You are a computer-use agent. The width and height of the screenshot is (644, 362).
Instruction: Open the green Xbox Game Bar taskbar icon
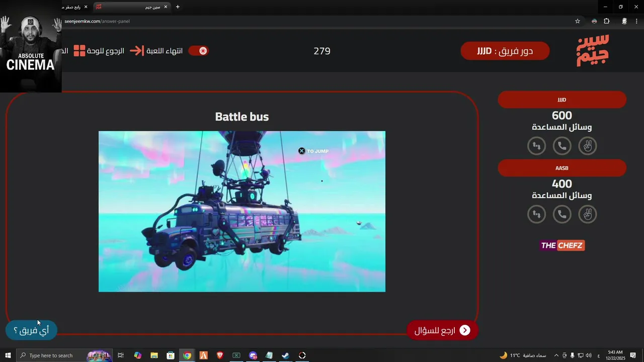pos(236,355)
